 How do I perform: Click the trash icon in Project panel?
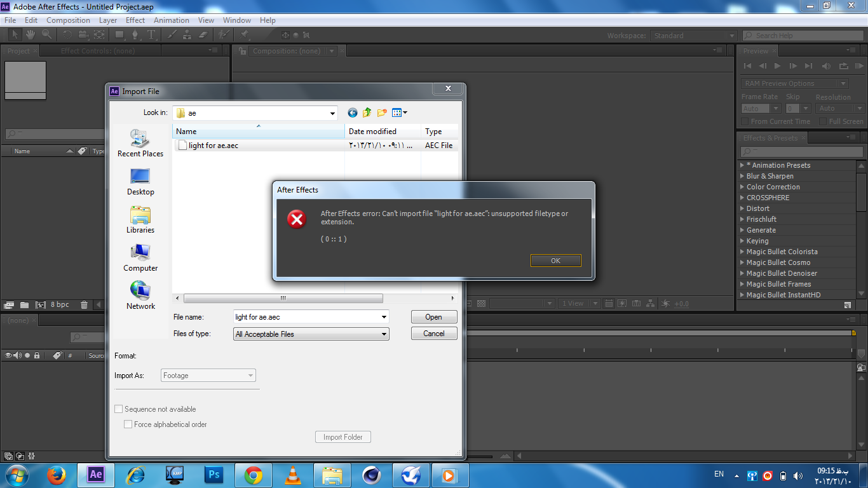[x=84, y=305]
